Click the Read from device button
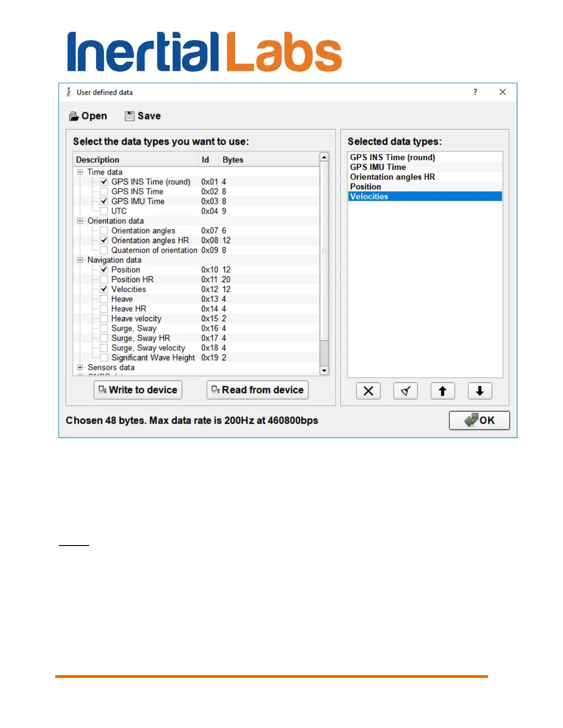Image resolution: width=563 pixels, height=728 pixels. (258, 390)
